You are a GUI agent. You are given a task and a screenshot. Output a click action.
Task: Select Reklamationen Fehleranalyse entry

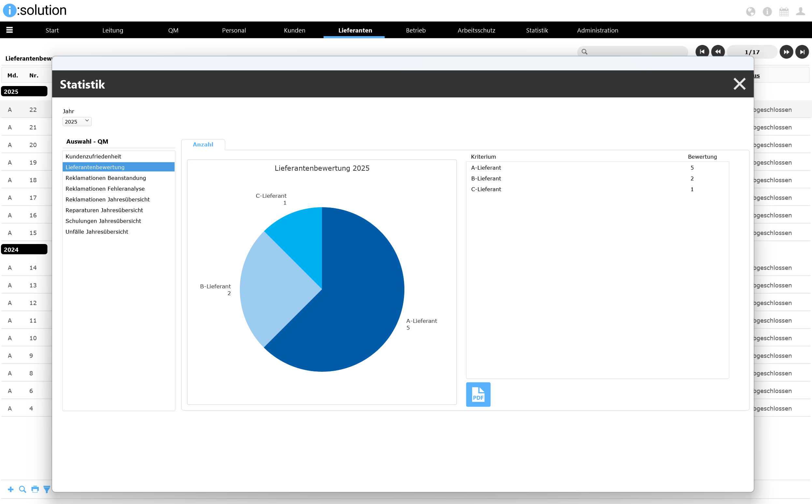click(x=105, y=189)
